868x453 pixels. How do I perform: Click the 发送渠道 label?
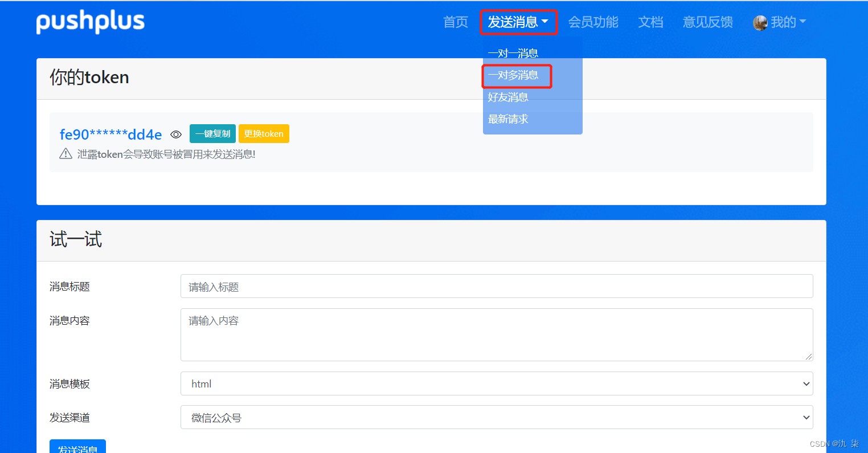(x=69, y=418)
